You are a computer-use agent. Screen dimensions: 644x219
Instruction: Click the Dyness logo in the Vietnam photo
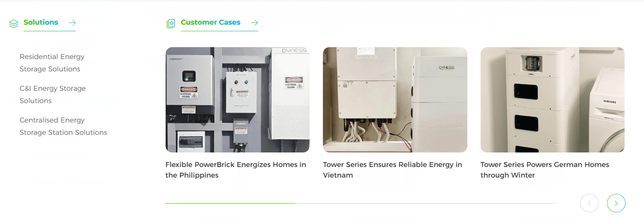pyautogui.click(x=446, y=67)
